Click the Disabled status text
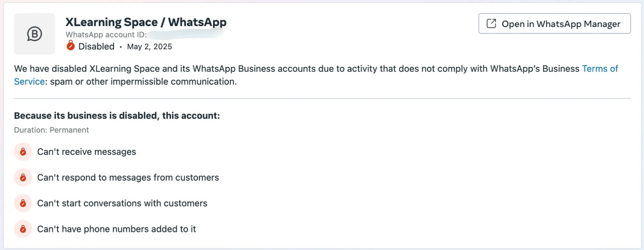Image resolution: width=644 pixels, height=250 pixels. coord(96,47)
